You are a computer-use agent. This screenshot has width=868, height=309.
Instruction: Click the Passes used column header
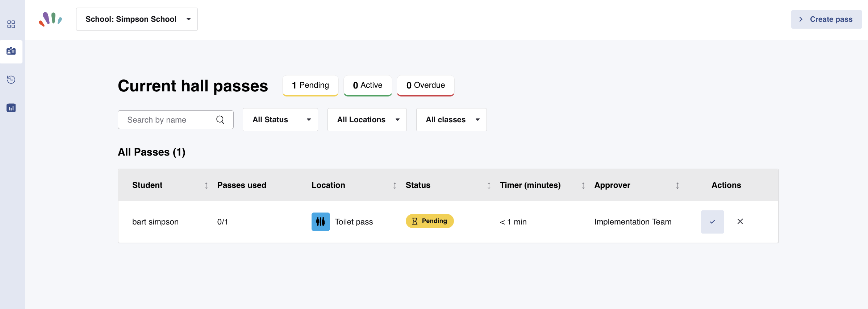coord(242,185)
